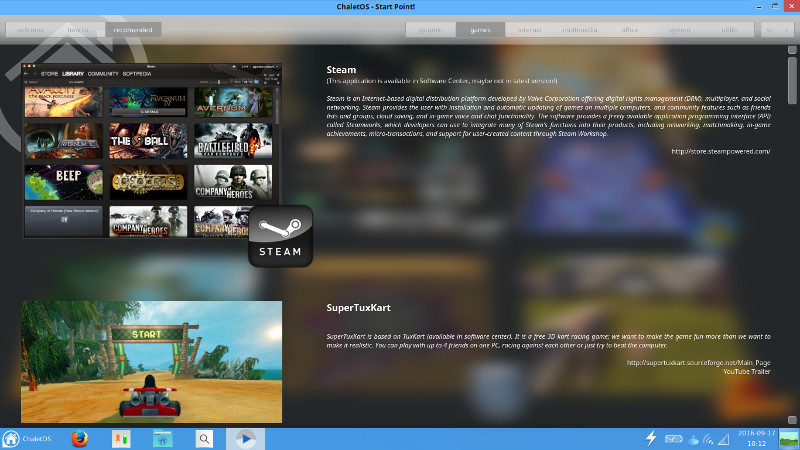Launch Firefox from the taskbar
The image size is (800, 450).
[79, 439]
